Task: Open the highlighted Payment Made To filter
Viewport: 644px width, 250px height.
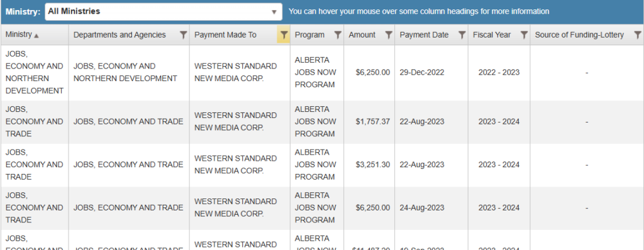Action: [x=284, y=35]
